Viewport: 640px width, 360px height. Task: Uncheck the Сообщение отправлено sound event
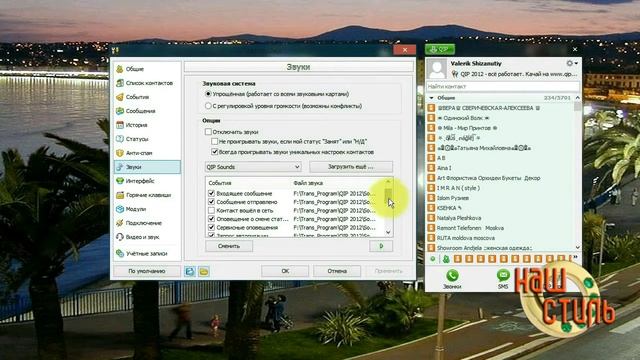[211, 202]
